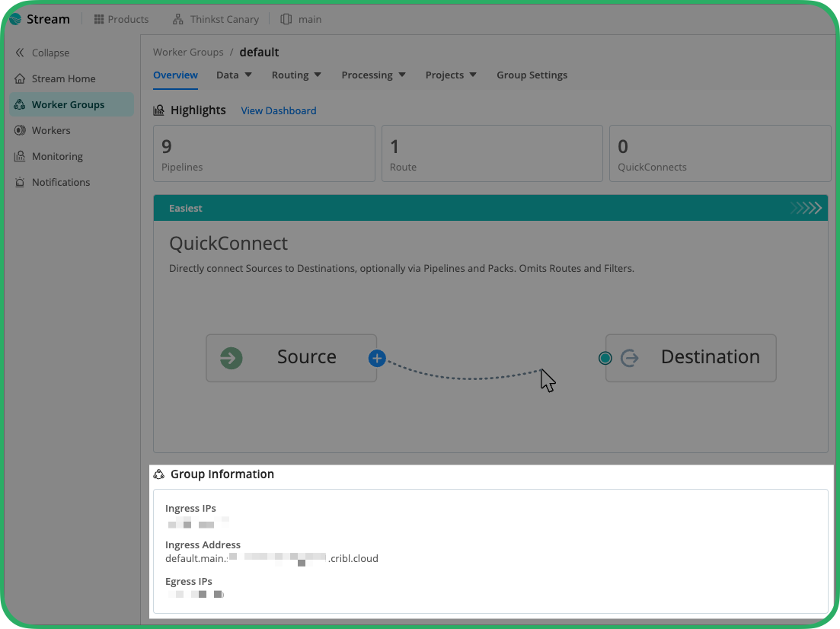Click the default breadcrumb text

(259, 52)
